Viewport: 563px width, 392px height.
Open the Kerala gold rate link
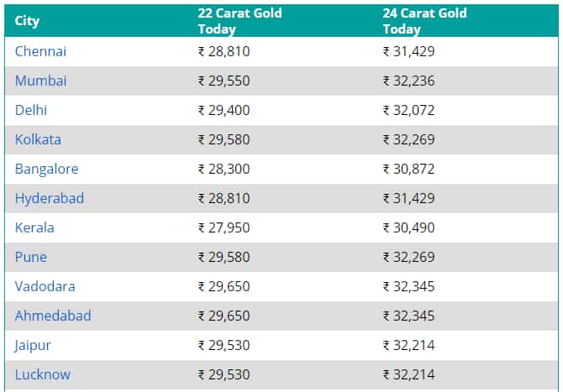(34, 227)
